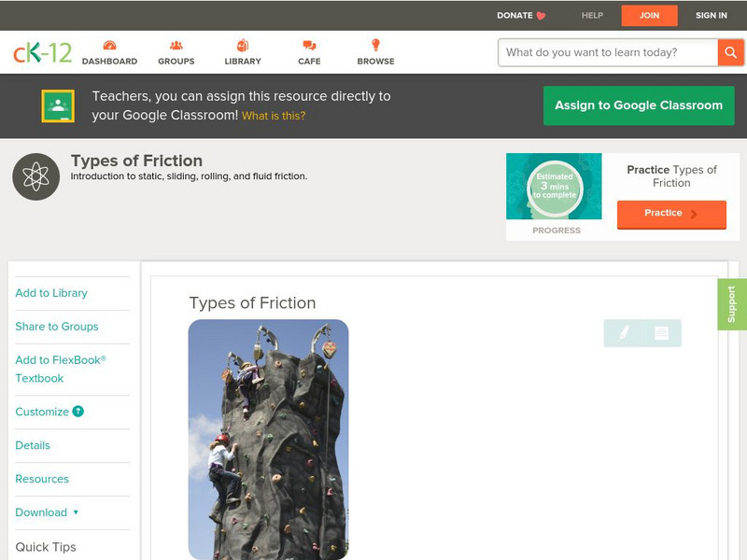Click the 'What is this?' link
Screen dimensions: 747x560
point(274,116)
